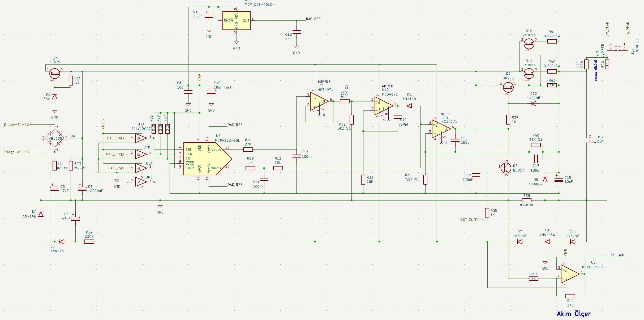Select the MCP1501 voltage reference IC symbol
This screenshot has height=320, width=644.
tap(236, 20)
